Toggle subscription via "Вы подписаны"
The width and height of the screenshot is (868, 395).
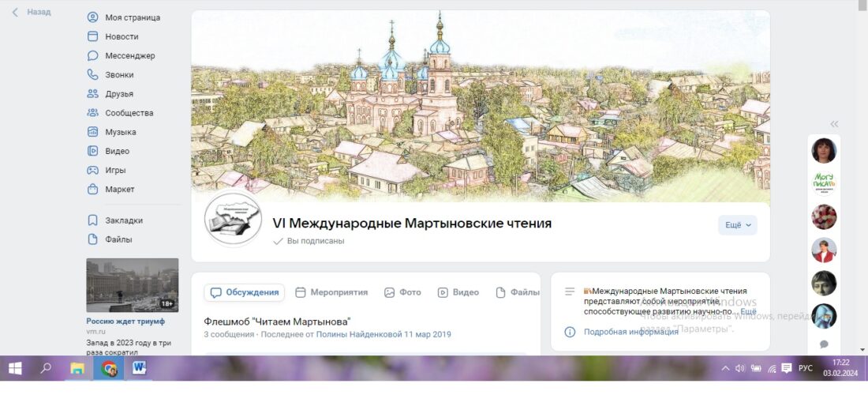[x=309, y=241]
